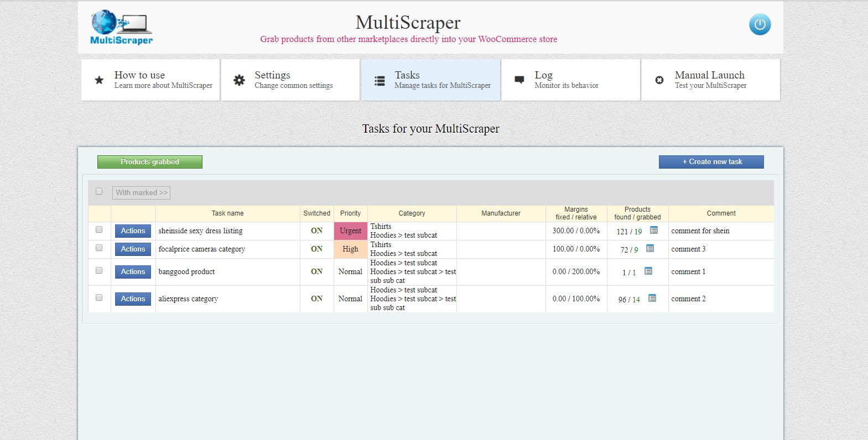Click the blue power button icon
The image size is (868, 440).
760,24
